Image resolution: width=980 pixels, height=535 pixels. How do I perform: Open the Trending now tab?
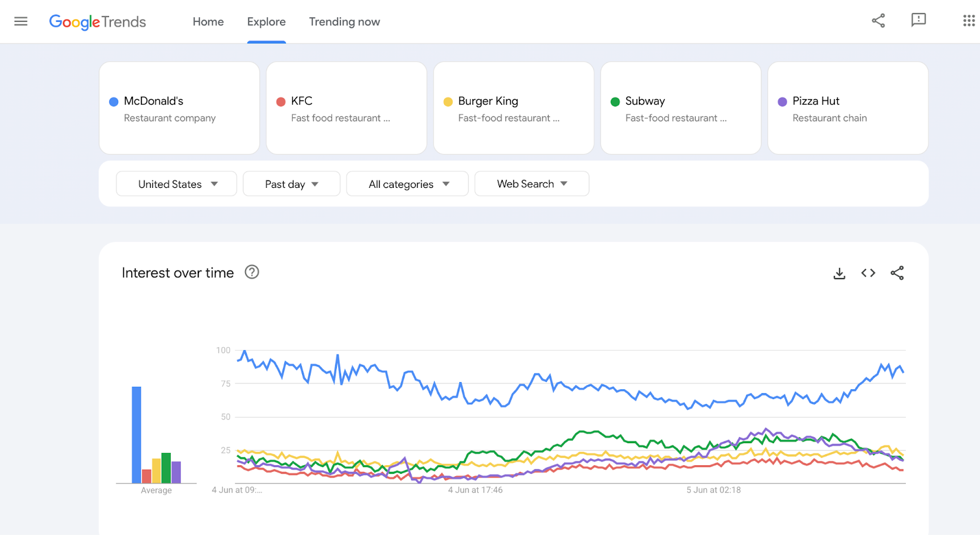pyautogui.click(x=344, y=21)
